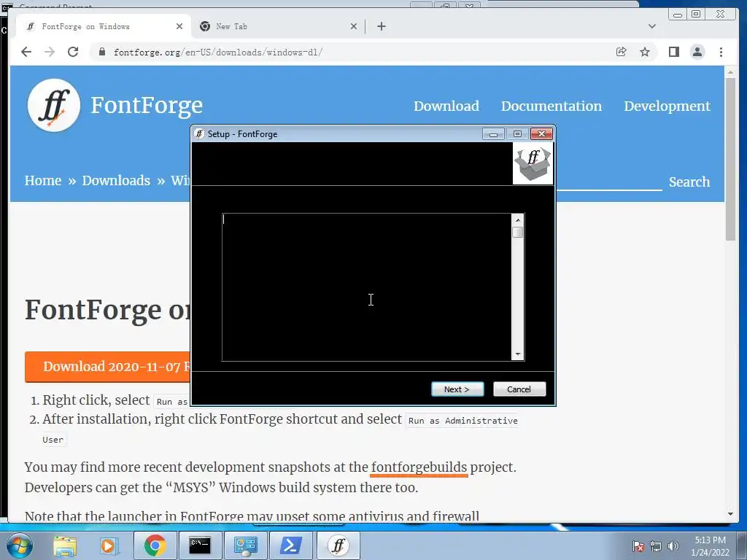Open a new browser tab
Image resolution: width=747 pixels, height=560 pixels.
(381, 27)
